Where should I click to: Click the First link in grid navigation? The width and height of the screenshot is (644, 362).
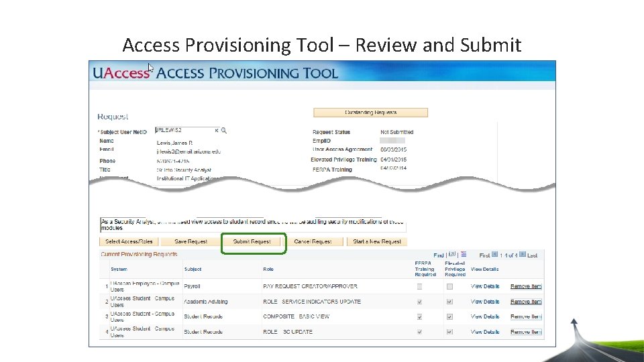pyautogui.click(x=484, y=255)
